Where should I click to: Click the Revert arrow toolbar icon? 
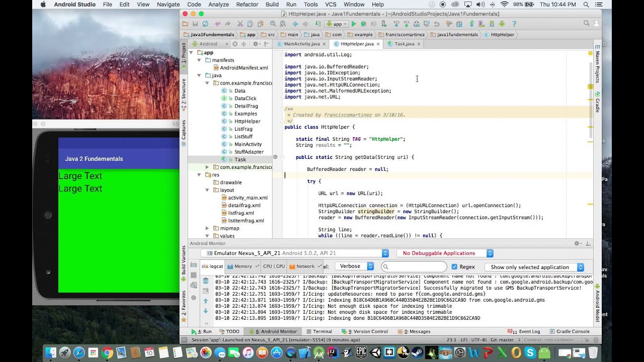pos(437,24)
